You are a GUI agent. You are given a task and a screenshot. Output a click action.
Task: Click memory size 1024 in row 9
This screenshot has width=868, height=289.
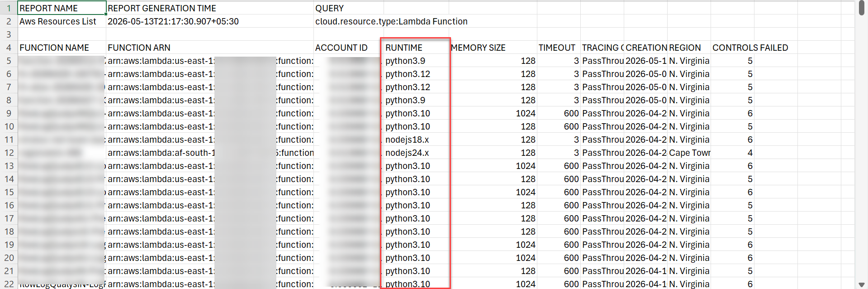pos(493,113)
